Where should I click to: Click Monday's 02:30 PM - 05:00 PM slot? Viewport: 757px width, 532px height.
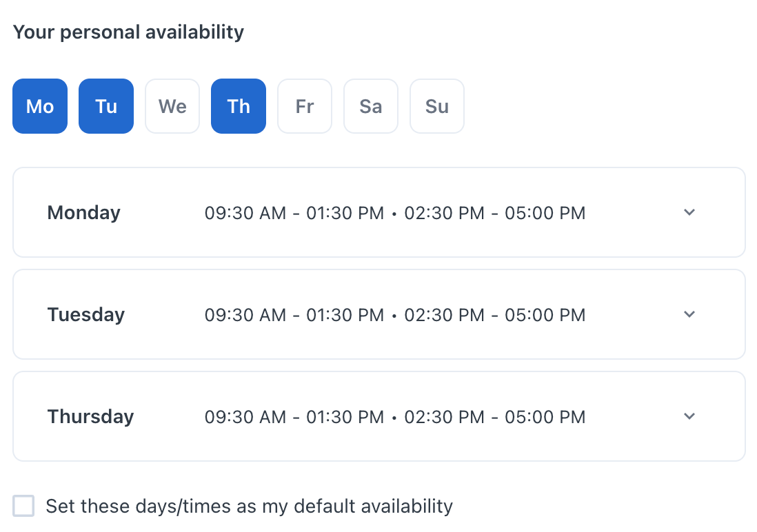tap(494, 213)
